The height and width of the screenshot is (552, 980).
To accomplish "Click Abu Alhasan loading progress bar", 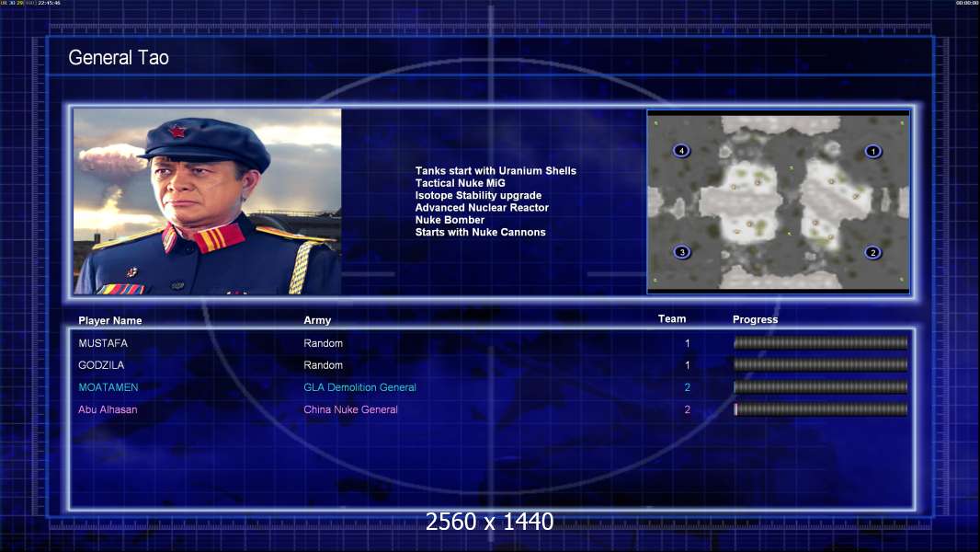I will pos(820,409).
